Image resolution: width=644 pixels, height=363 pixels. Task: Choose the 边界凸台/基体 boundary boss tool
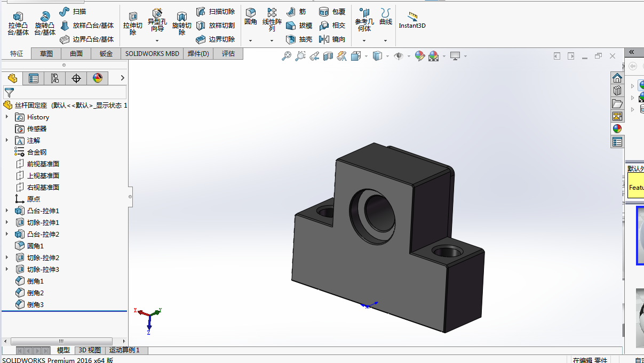(x=86, y=39)
